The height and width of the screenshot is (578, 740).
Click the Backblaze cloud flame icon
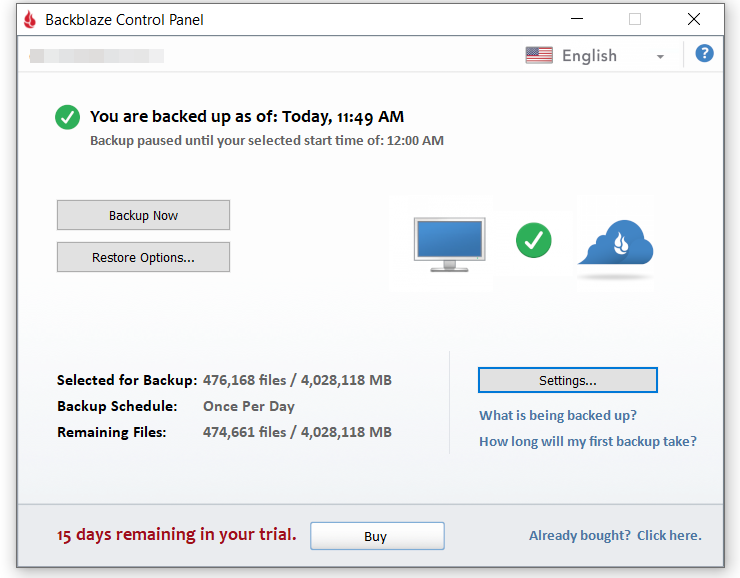pos(616,244)
